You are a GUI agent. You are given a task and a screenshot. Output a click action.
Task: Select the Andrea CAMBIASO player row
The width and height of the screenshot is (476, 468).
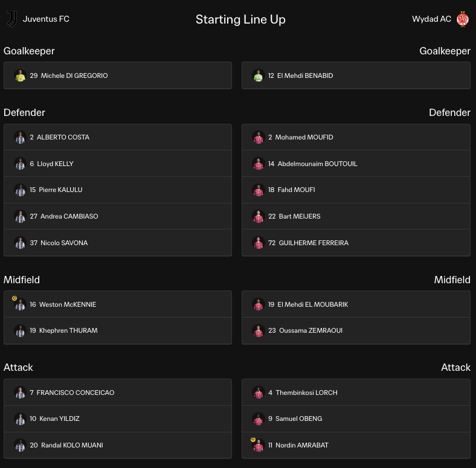(x=118, y=216)
